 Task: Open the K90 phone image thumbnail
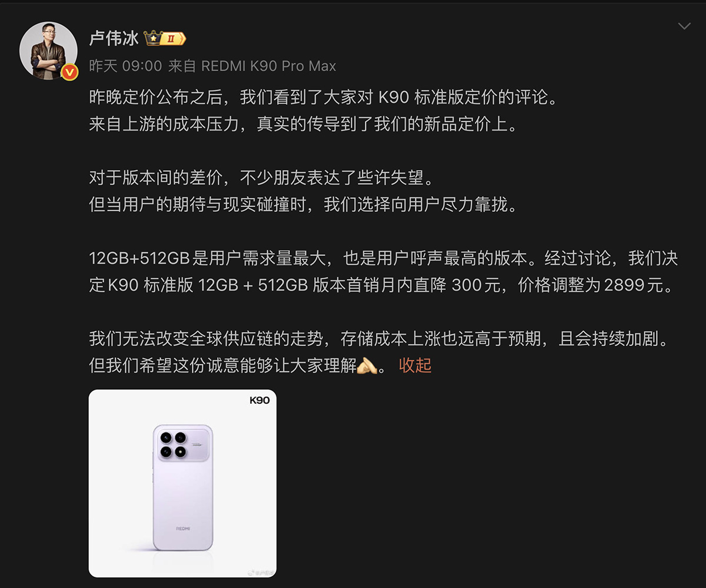(x=182, y=483)
